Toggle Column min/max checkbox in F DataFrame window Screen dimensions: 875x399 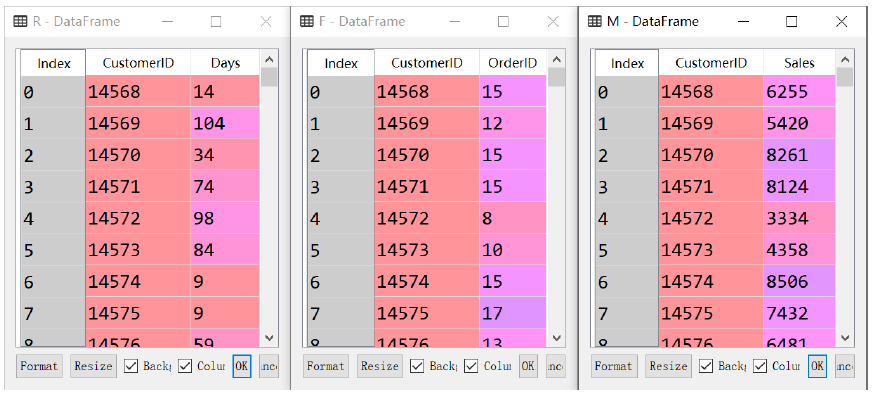(472, 366)
